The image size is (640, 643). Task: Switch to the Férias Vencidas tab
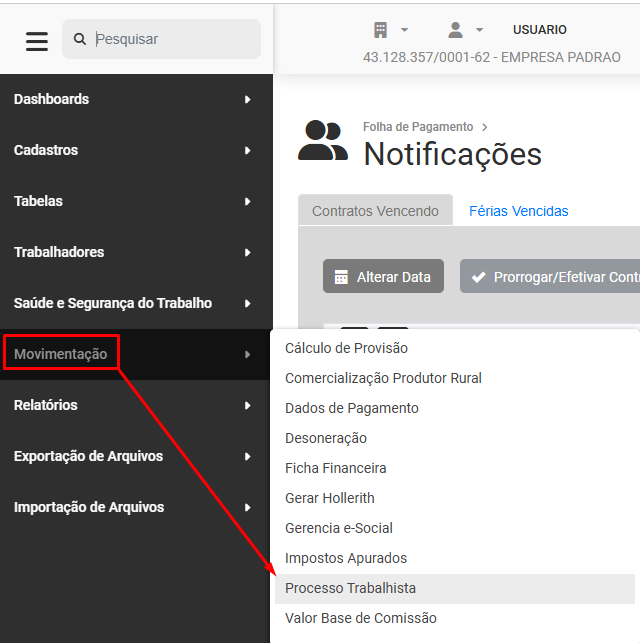(518, 211)
